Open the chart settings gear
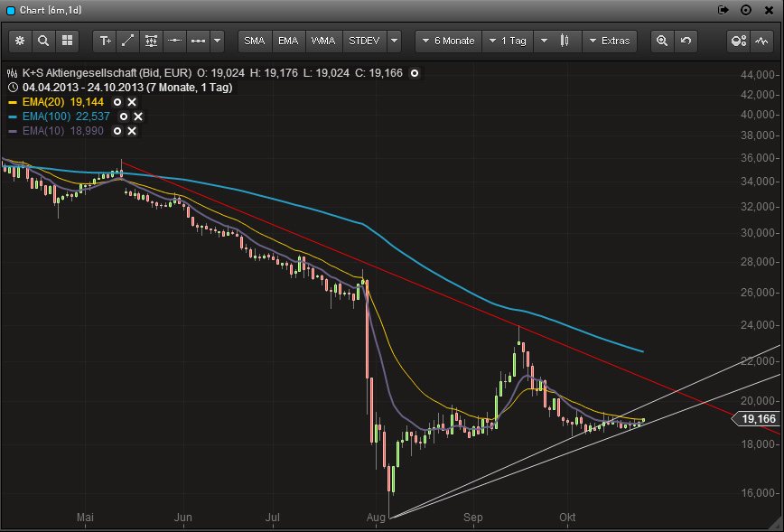This screenshot has height=532, width=784. click(20, 41)
